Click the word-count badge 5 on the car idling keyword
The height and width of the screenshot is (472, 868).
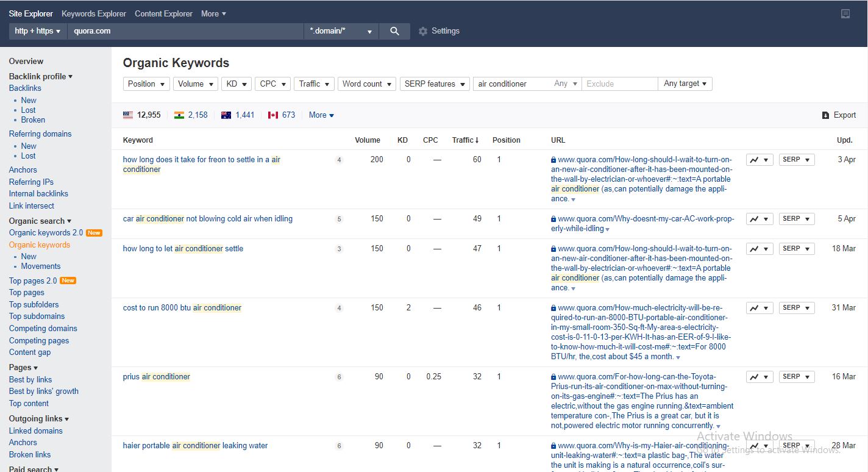(340, 220)
